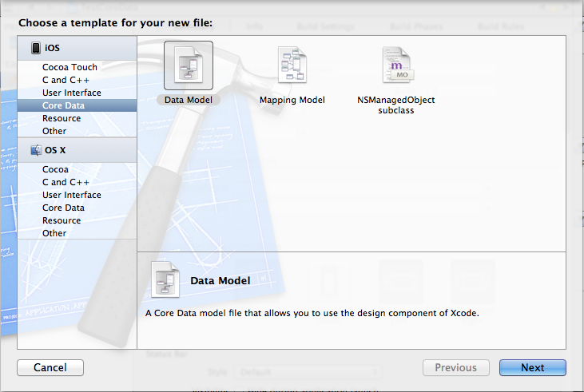Select the Data Model template icon
This screenshot has height=392, width=584.
click(189, 65)
